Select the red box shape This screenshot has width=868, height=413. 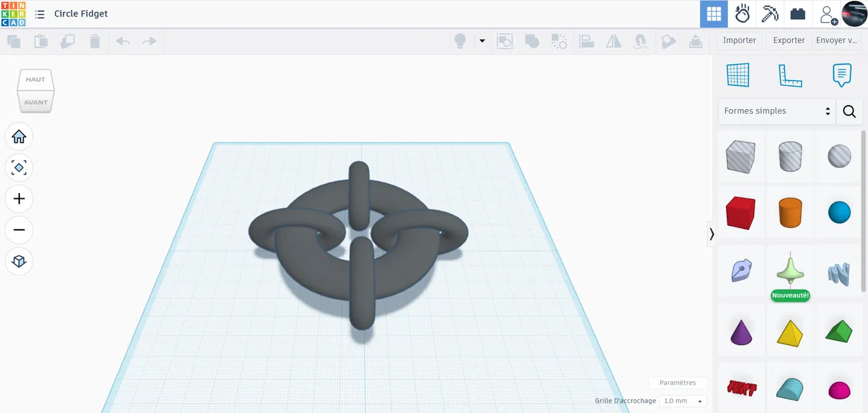click(x=741, y=211)
